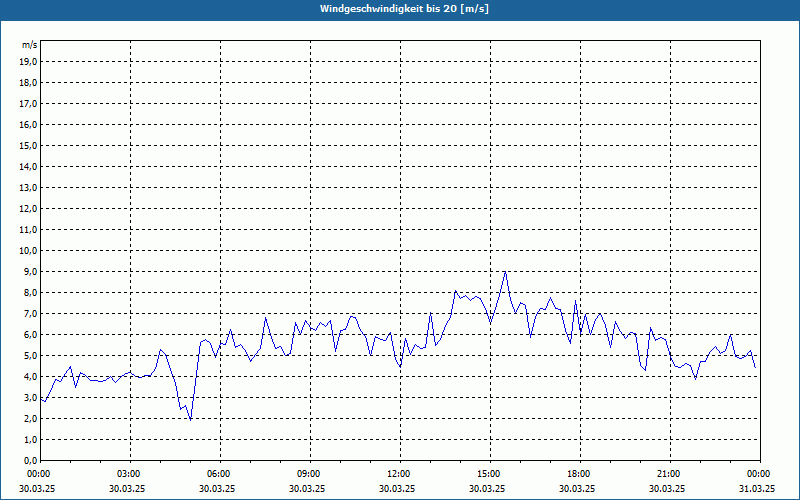Screen dimensions: 800x500
Task: Select the 3,0 y-axis value
Action: point(30,397)
